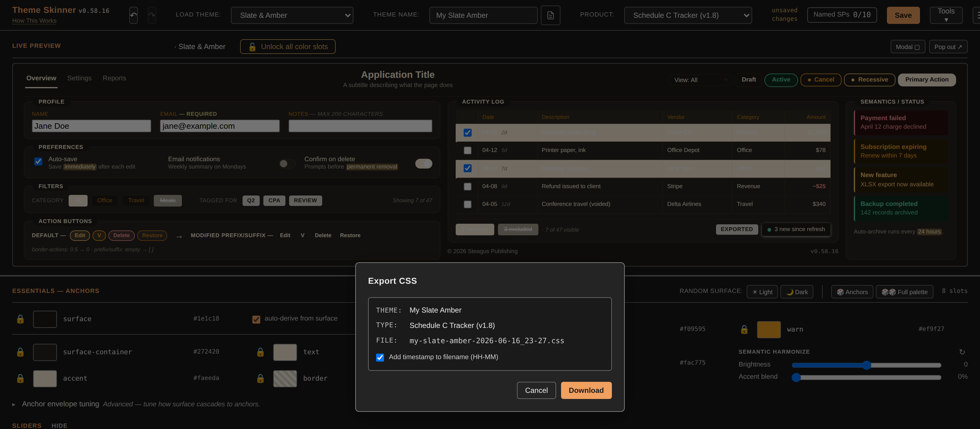
Task: Click the border color swatch
Action: coord(285,378)
